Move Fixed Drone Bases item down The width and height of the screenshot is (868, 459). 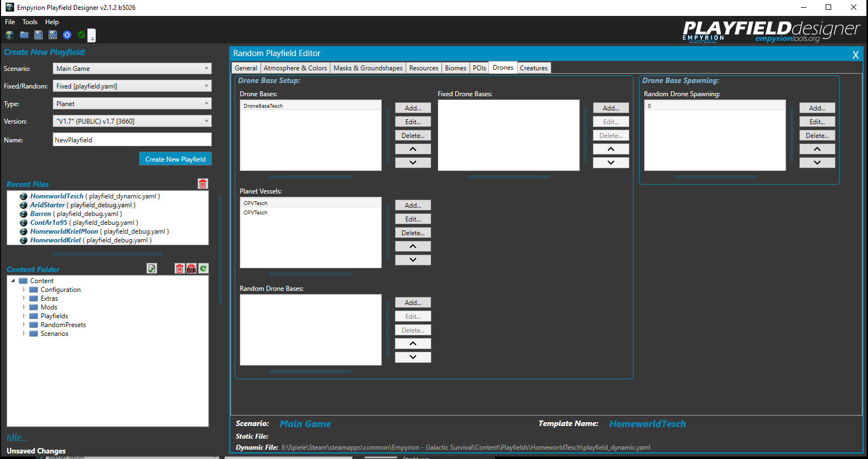611,163
